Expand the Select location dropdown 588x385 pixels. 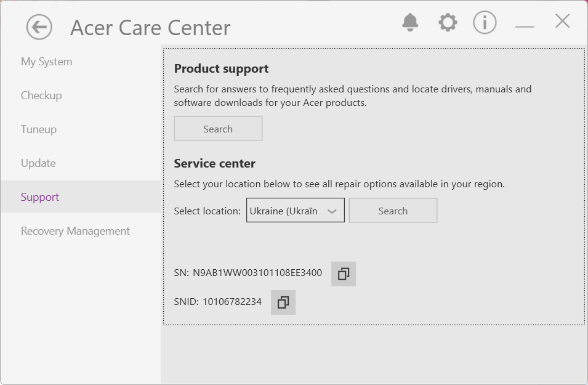(x=296, y=211)
